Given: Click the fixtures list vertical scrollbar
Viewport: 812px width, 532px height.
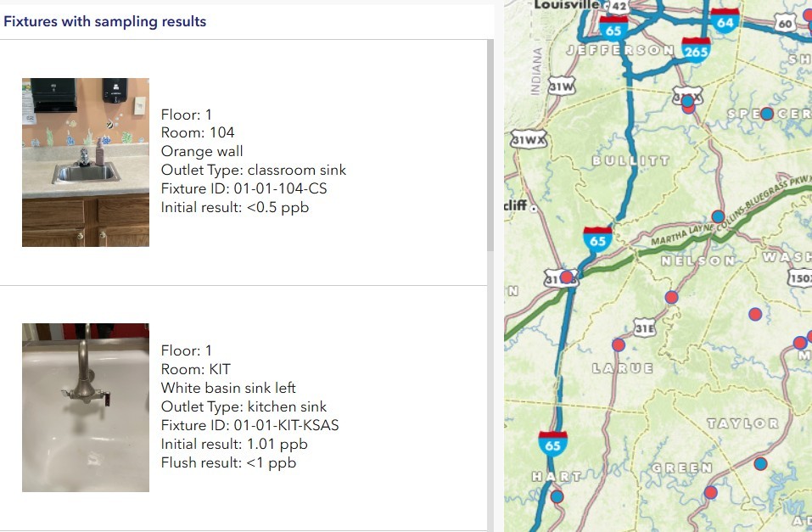Looking at the screenshot, I should (490, 146).
